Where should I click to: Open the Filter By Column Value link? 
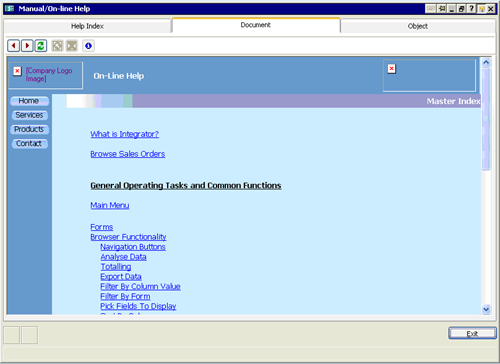pyautogui.click(x=140, y=287)
